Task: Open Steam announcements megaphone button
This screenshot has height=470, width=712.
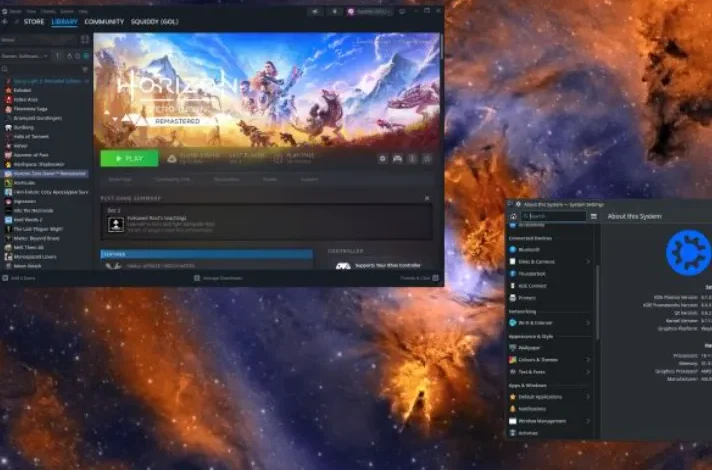Action: tap(315, 11)
